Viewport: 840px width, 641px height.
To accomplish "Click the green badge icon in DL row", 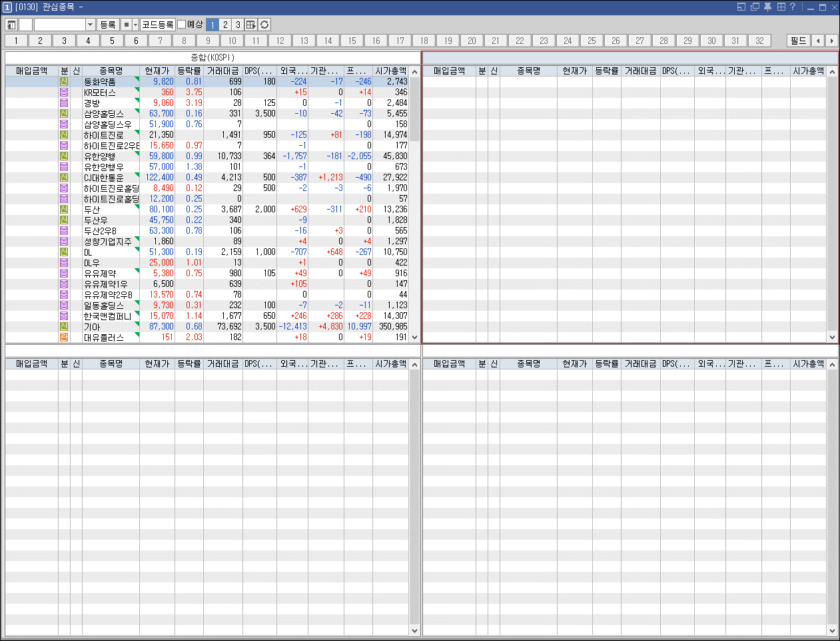I will pyautogui.click(x=64, y=252).
